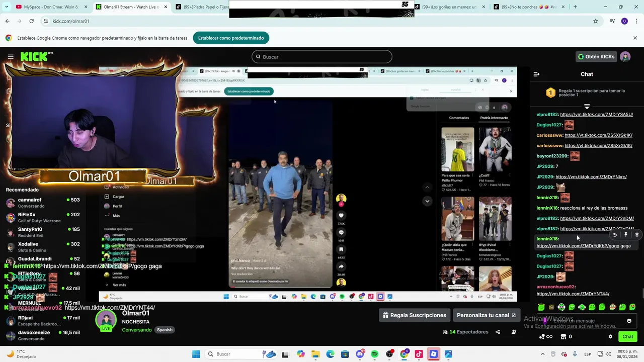The image size is (644, 362).
Task: Open TikTok app from taskbar
Action: pos(419,354)
